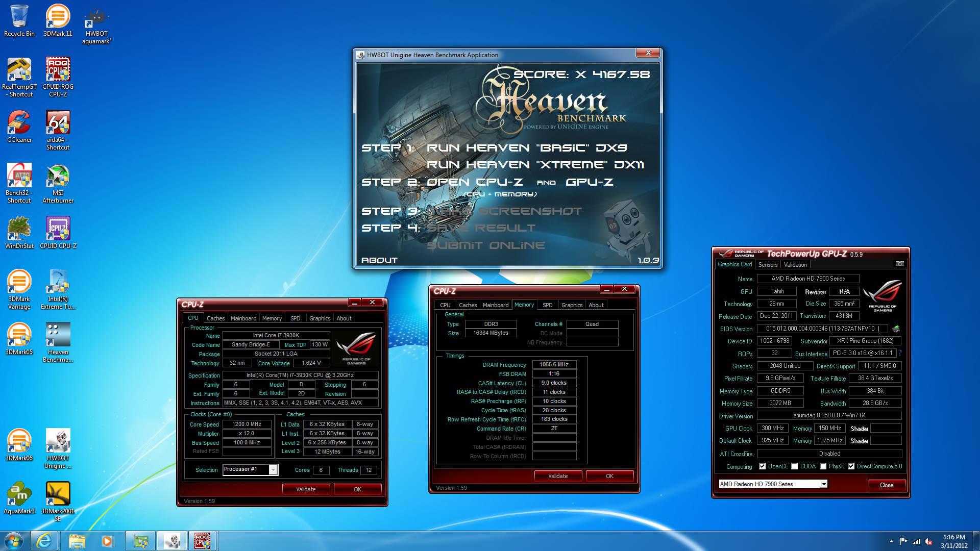Switch to the Sensors tab in GPU-Z
The height and width of the screenshot is (551, 980).
coord(768,265)
